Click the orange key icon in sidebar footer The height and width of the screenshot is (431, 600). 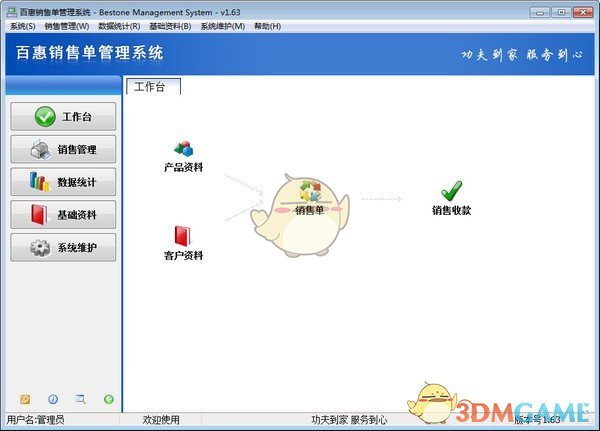tap(25, 399)
